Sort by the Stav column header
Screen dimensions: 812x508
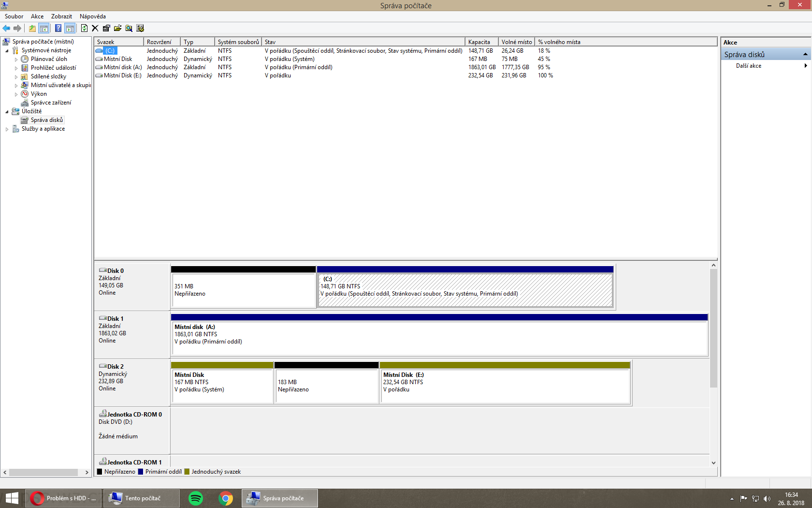tap(363, 42)
